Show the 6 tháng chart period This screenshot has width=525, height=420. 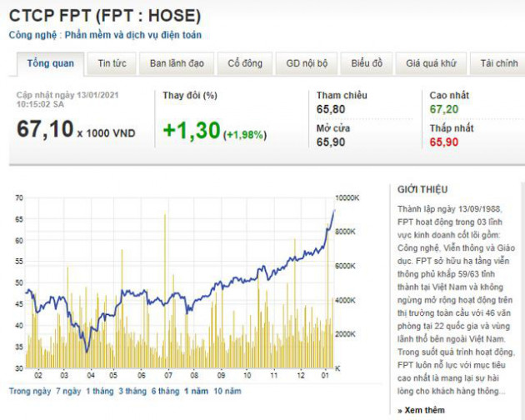[165, 391]
